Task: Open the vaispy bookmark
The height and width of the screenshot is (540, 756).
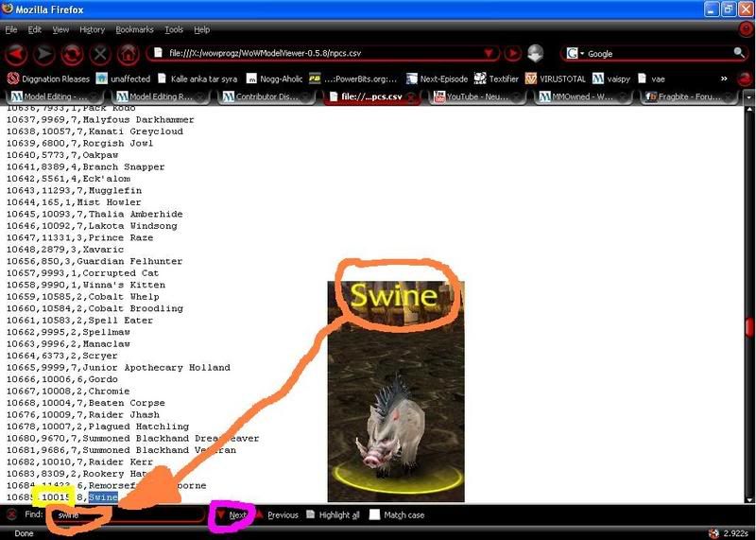Action: [610, 78]
